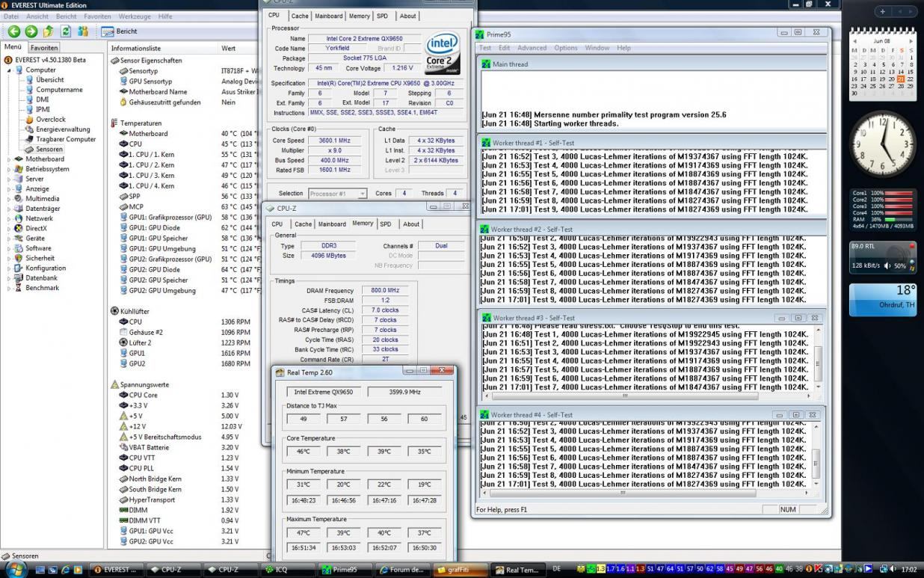Collapse the Computer tree node
This screenshot has width=924, height=578.
pos(10,70)
